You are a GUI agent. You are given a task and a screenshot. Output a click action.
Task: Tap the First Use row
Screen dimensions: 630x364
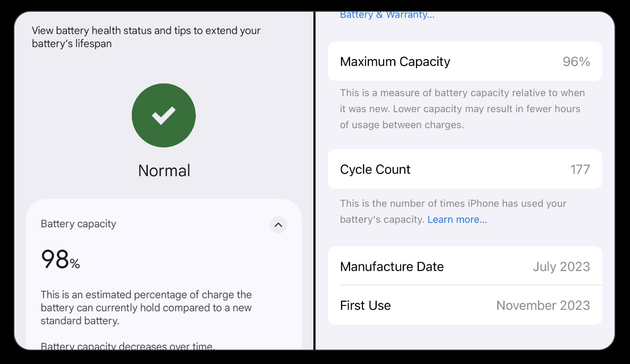(465, 305)
